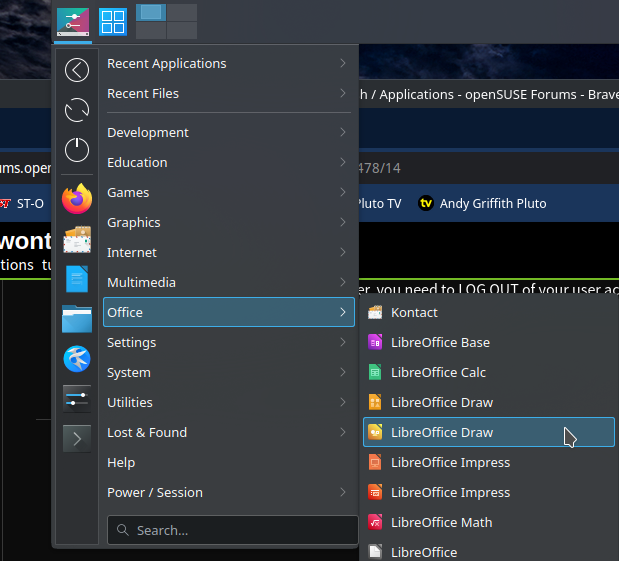Launch the blue bird Konqueror favorite icon

(77, 359)
